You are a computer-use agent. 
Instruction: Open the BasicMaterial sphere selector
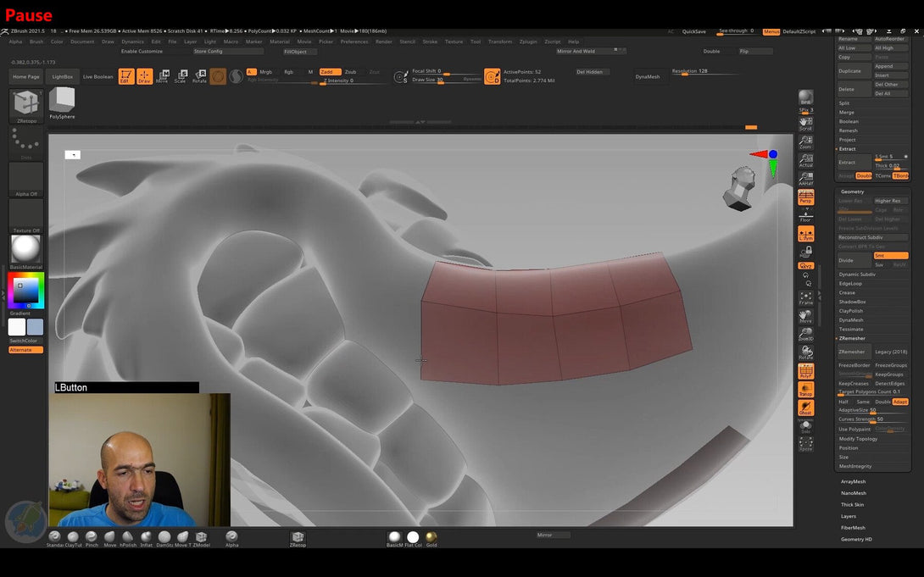pos(26,252)
